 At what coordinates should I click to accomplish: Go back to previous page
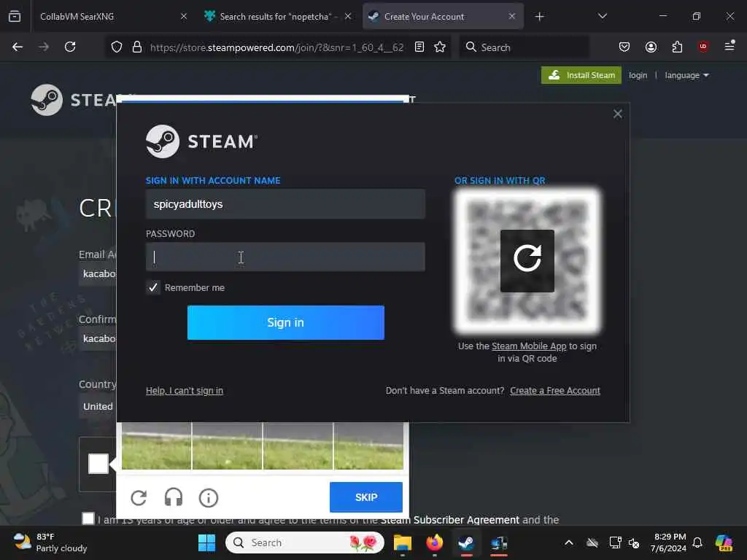coord(18,47)
